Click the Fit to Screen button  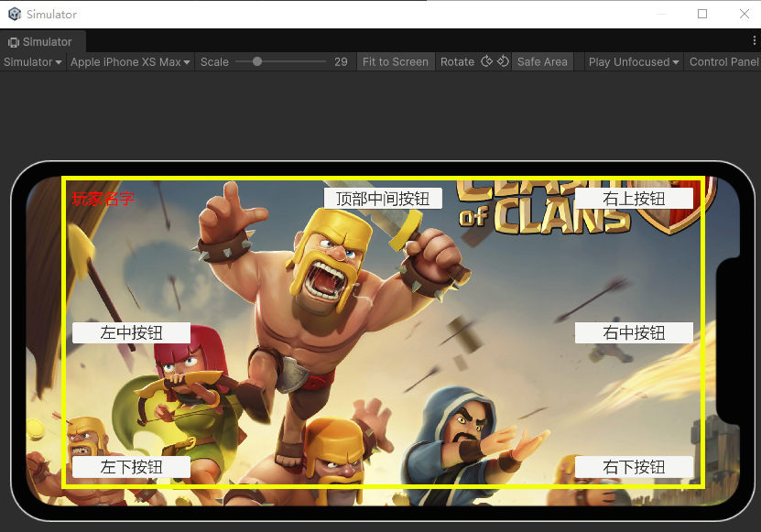tap(396, 62)
